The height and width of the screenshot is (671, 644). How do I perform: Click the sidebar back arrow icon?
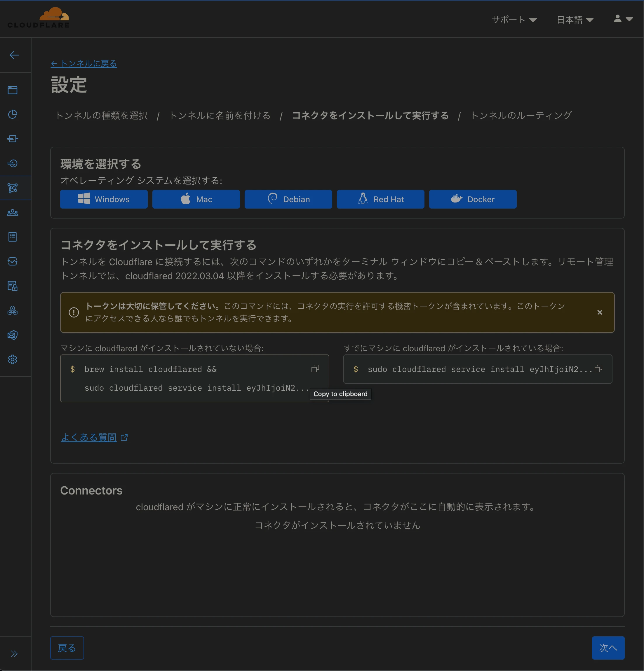(14, 55)
